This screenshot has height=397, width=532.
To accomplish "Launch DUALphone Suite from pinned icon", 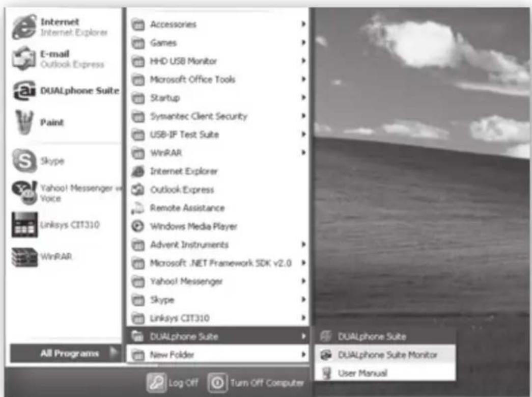I will [24, 90].
